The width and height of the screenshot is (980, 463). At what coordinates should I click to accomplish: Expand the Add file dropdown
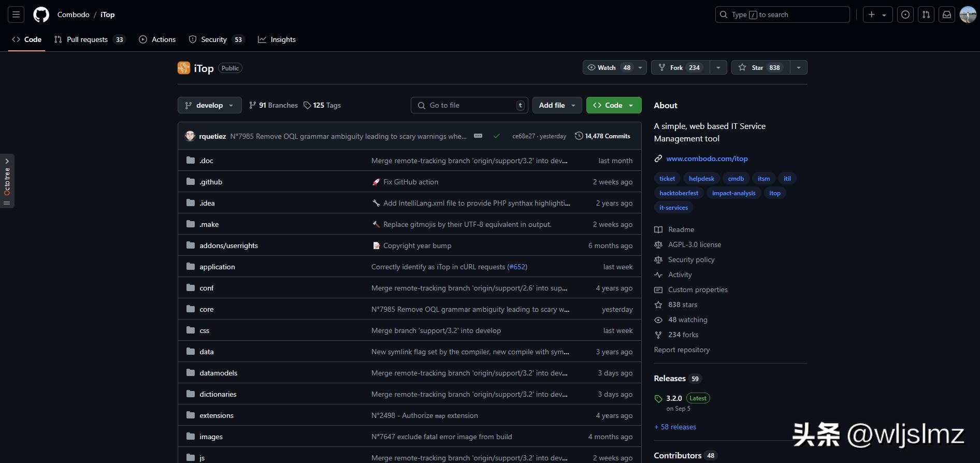pyautogui.click(x=557, y=105)
